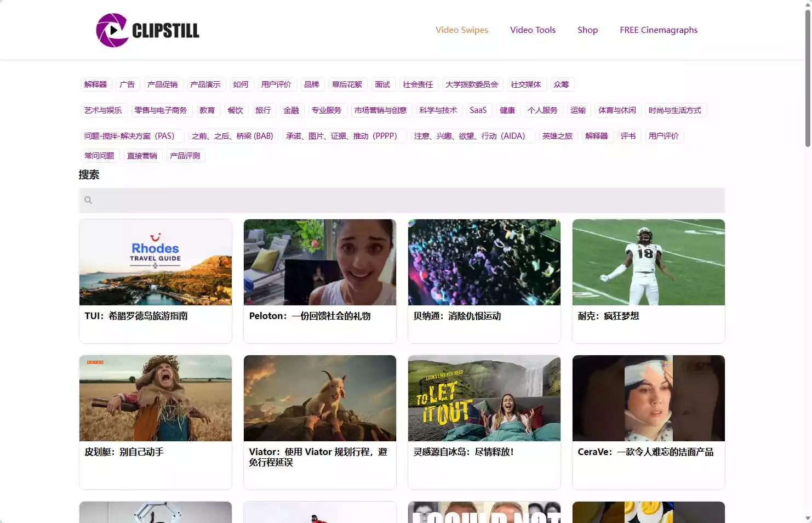
Task: Open the Rhodes Travel Guide thumbnail
Action: pos(156,262)
